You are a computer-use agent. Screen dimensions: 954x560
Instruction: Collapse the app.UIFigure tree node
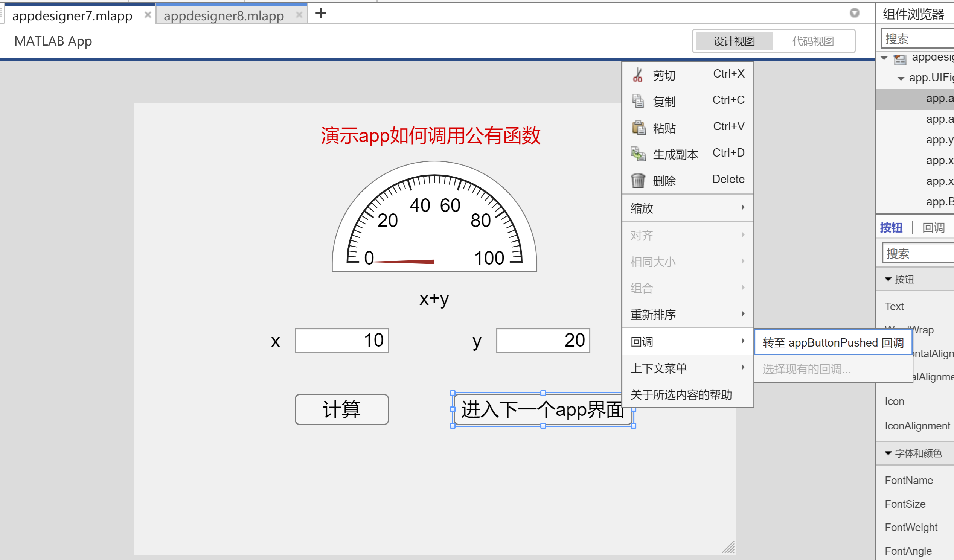tap(901, 78)
